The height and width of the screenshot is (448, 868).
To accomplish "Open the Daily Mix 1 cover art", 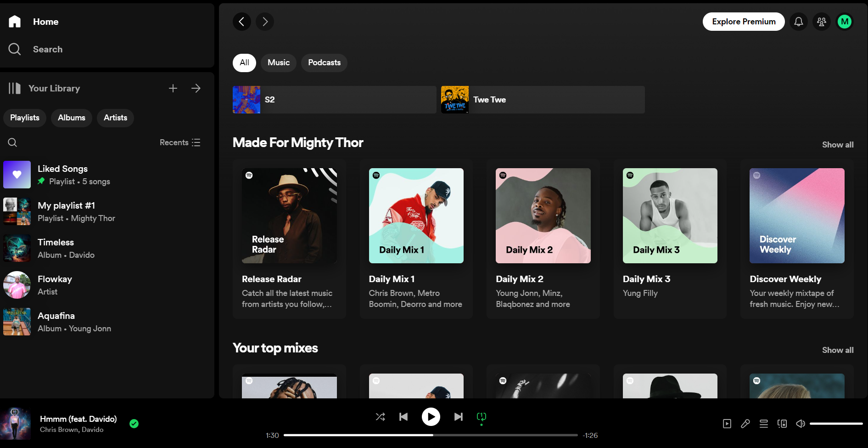I will [416, 215].
